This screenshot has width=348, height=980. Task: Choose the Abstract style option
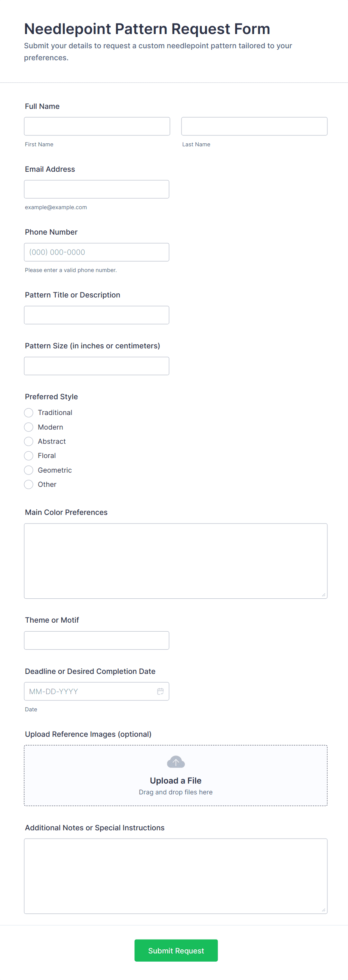tap(28, 441)
